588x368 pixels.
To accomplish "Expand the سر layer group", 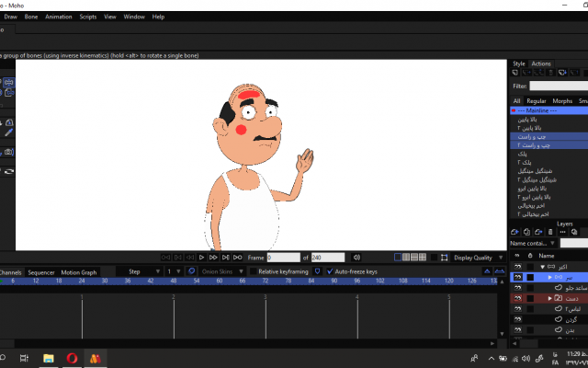I will click(549, 277).
